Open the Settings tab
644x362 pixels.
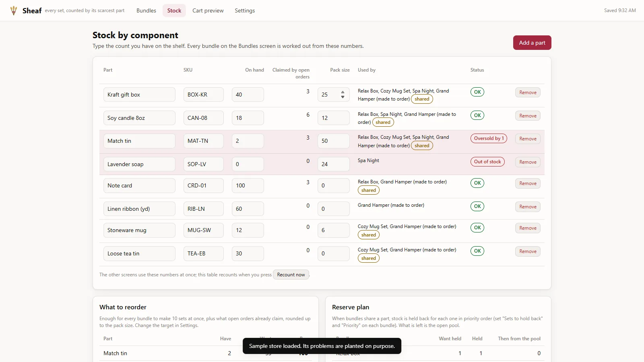(x=245, y=10)
